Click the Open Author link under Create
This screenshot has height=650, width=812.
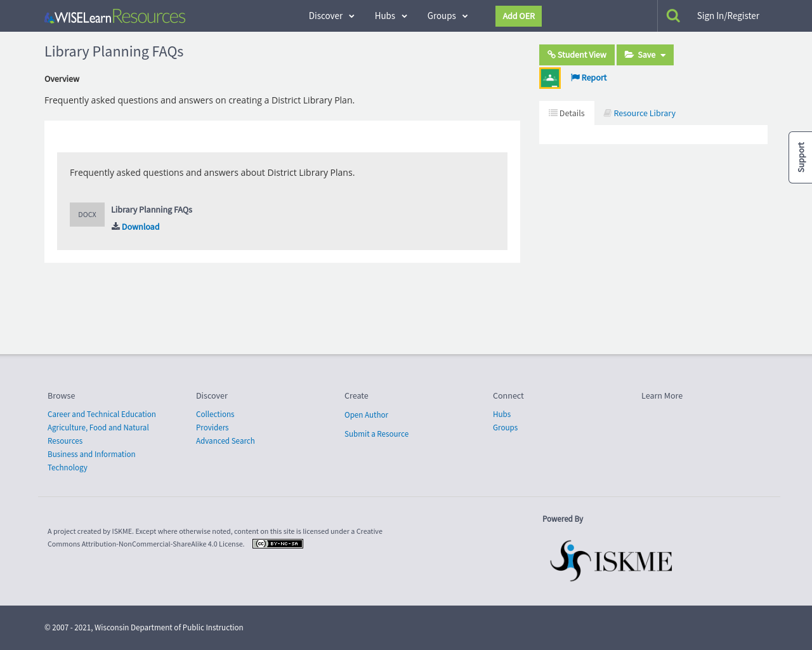click(x=366, y=415)
